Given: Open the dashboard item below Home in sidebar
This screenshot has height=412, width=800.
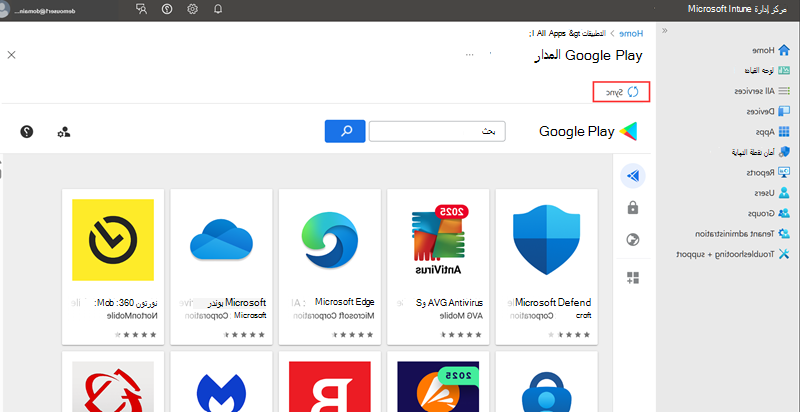Looking at the screenshot, I should pos(767,70).
